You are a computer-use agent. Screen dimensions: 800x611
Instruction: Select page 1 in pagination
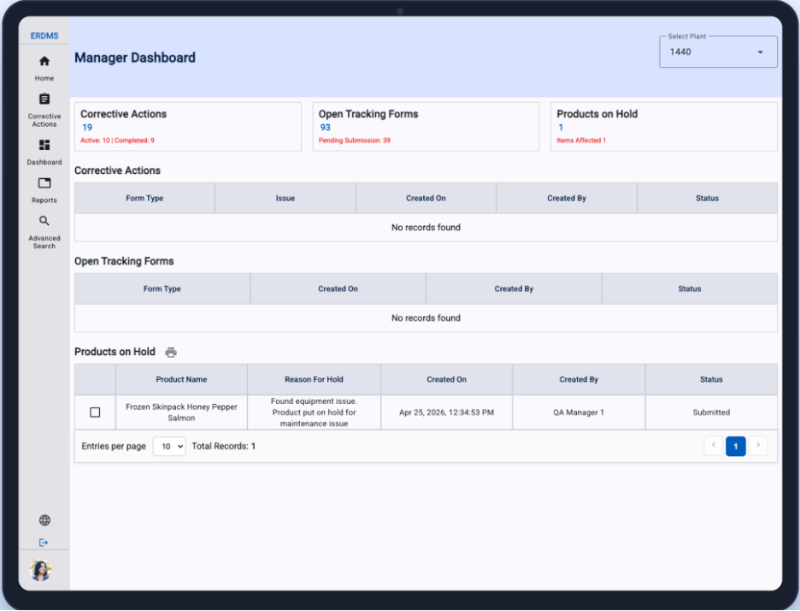click(x=736, y=446)
